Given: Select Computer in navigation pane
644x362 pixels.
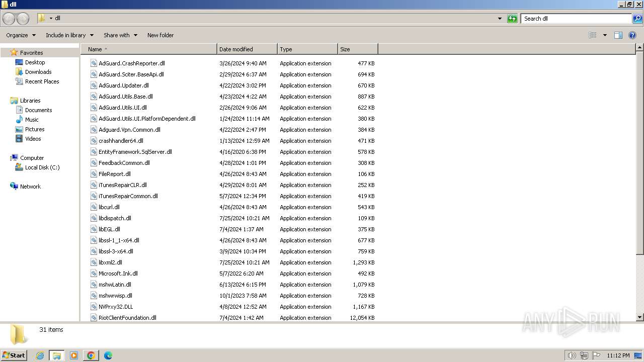Looking at the screenshot, I should [x=32, y=158].
